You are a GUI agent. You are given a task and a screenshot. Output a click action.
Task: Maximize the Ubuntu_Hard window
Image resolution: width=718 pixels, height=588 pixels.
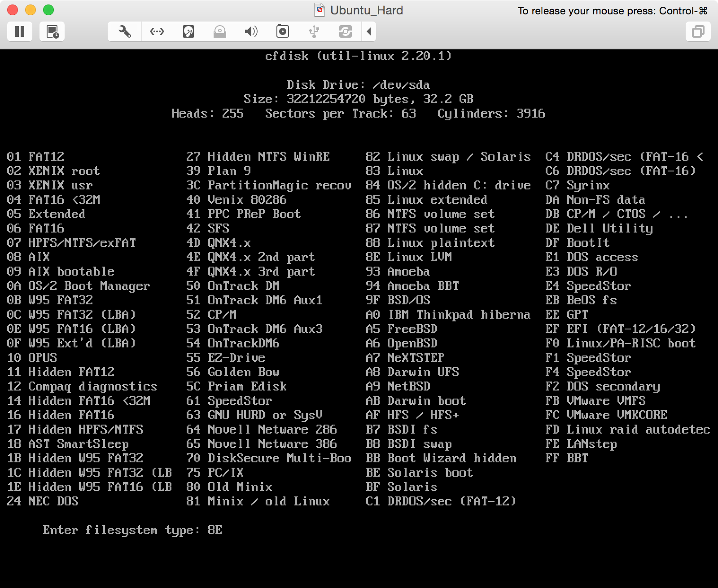[x=48, y=10]
